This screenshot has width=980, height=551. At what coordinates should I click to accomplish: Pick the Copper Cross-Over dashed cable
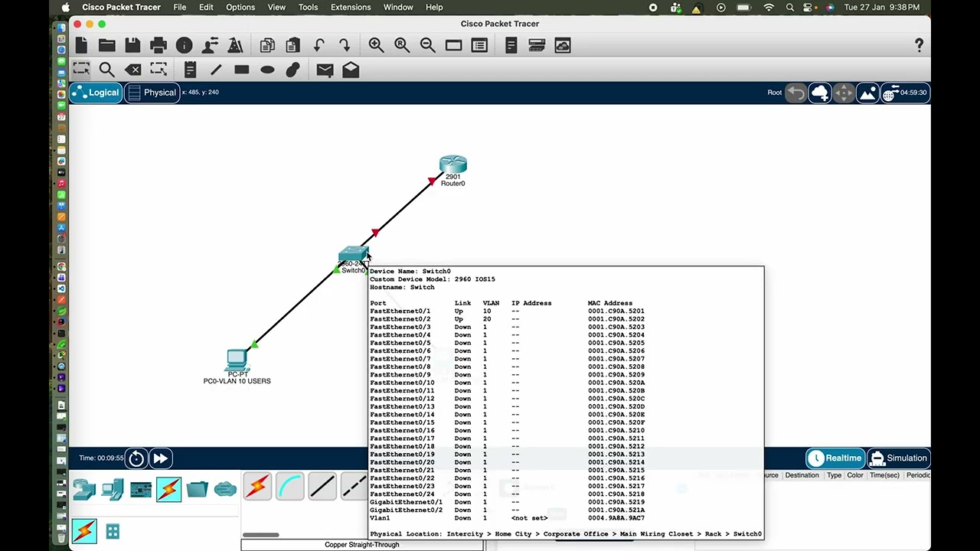(354, 486)
